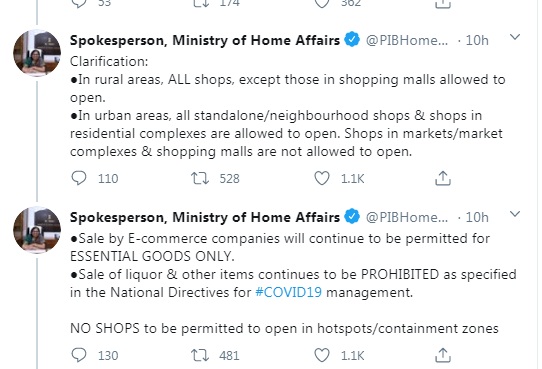Viewport: 542px width, 369px height.
Task: Open the 10h timestamp on Clarification tweet
Action: (477, 40)
